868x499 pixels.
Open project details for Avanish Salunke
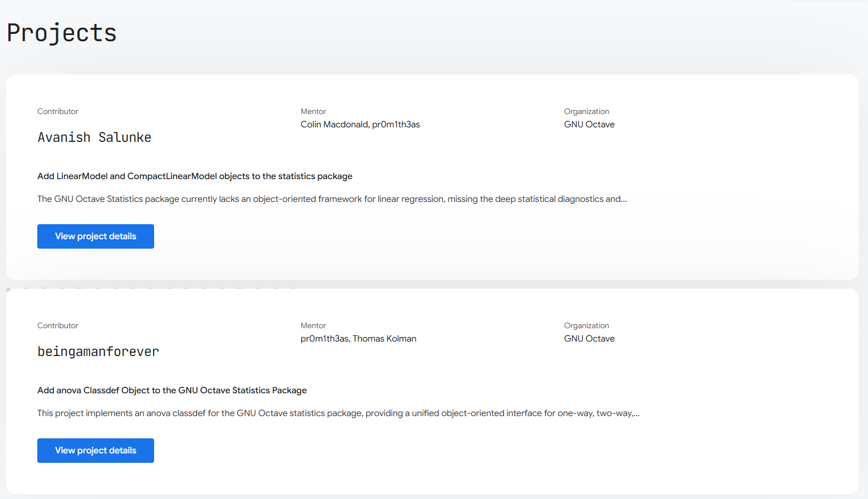pos(96,236)
